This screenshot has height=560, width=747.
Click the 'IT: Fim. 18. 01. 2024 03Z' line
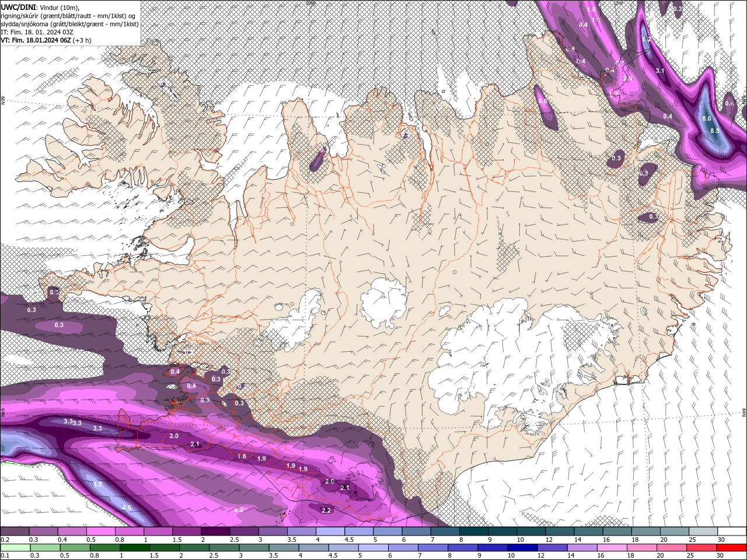click(x=37, y=32)
